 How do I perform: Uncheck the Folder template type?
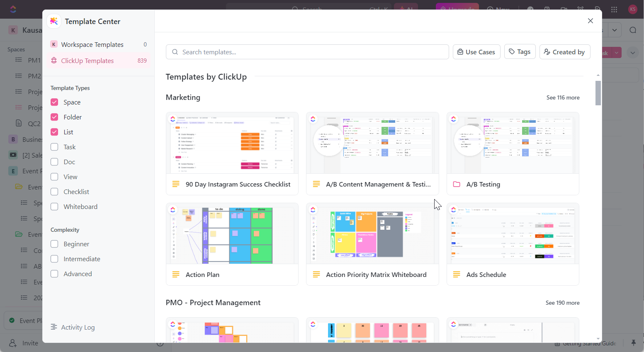click(x=54, y=117)
